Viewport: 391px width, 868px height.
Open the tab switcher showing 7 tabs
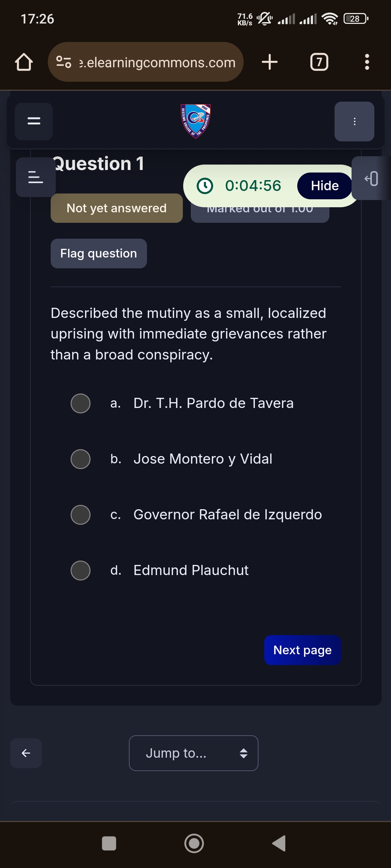(x=319, y=62)
